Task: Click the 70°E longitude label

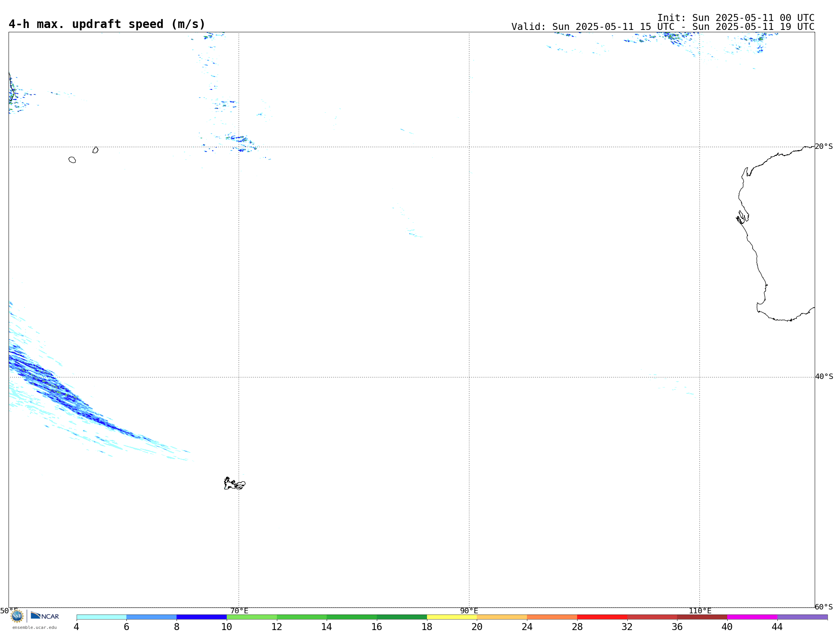Action: [x=239, y=611]
